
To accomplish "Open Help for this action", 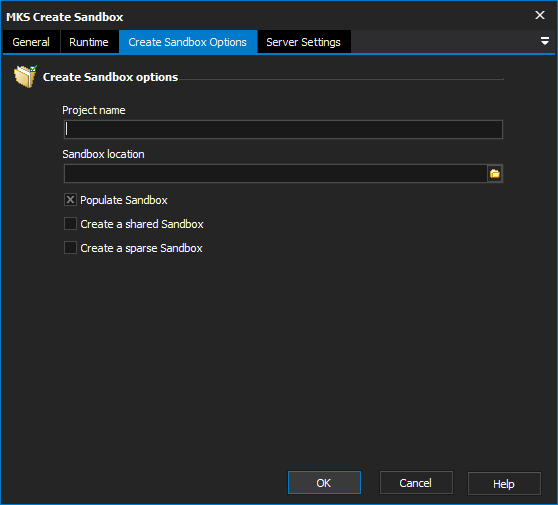I will click(x=504, y=483).
